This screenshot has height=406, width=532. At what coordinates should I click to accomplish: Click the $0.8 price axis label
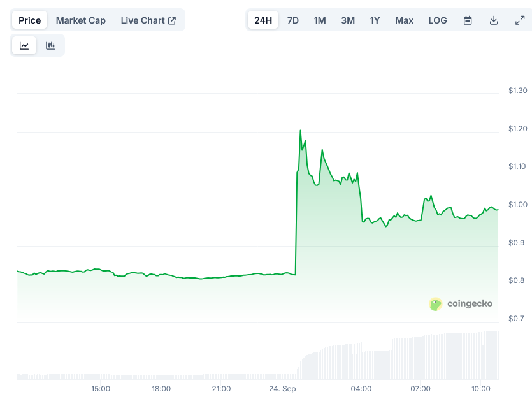click(x=517, y=280)
